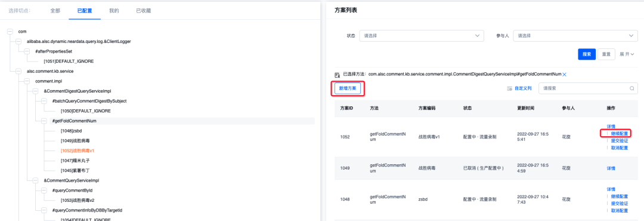Screen dimensions: 644x221
Task: Click the 搜索 button
Action: pos(587,54)
